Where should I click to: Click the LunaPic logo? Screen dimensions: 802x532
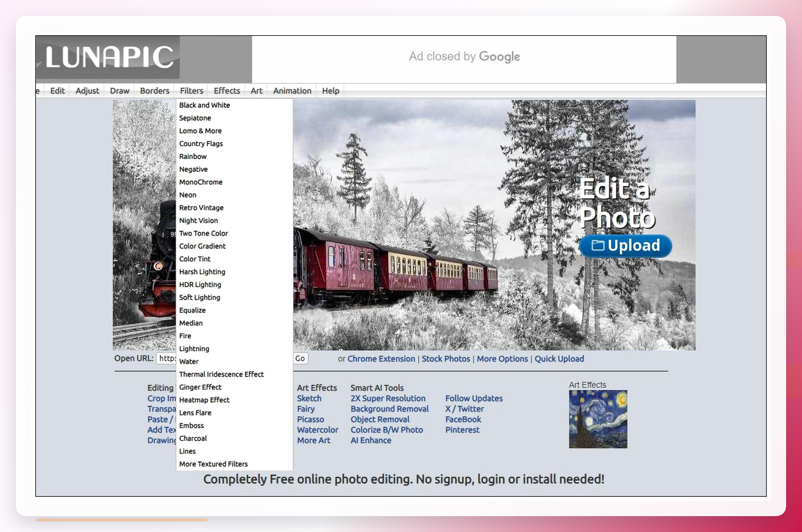point(108,57)
